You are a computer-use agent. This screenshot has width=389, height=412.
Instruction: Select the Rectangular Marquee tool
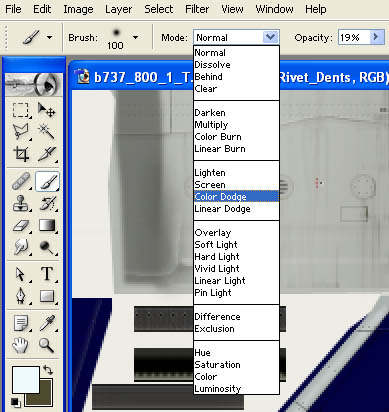click(21, 110)
